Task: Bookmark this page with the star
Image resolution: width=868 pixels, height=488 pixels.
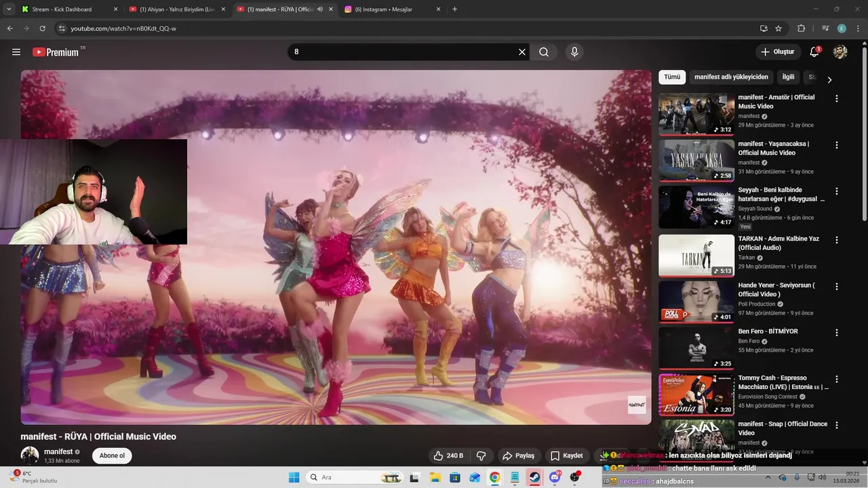Action: [x=778, y=28]
